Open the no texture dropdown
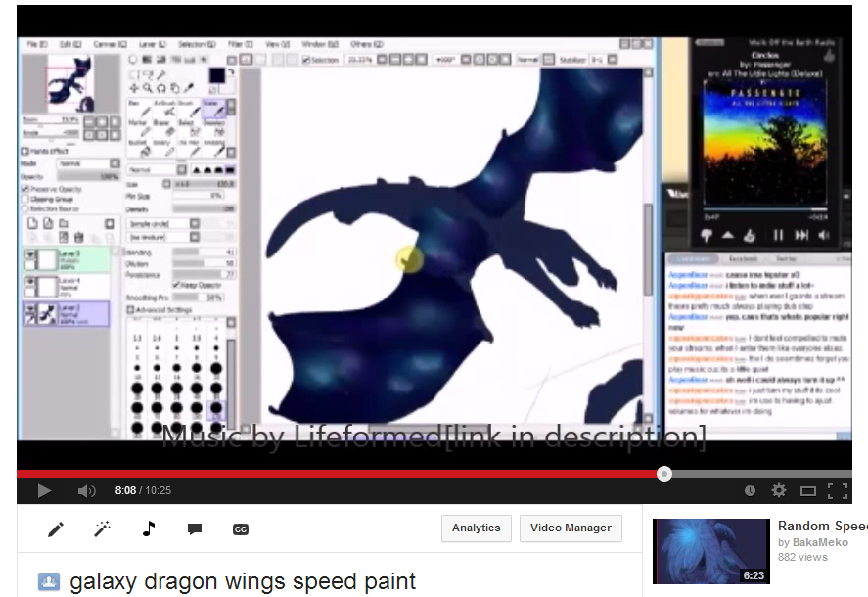The image size is (868, 597). [163, 237]
